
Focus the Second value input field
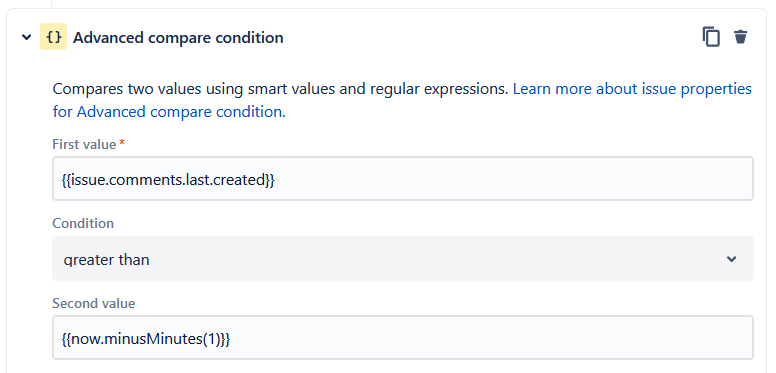(403, 337)
